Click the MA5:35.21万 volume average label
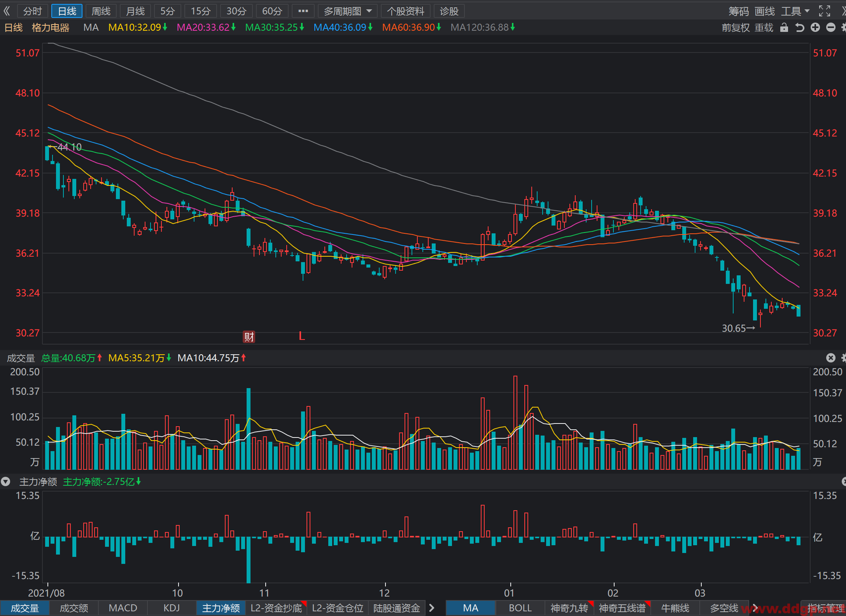This screenshot has height=616, width=846. tap(140, 358)
